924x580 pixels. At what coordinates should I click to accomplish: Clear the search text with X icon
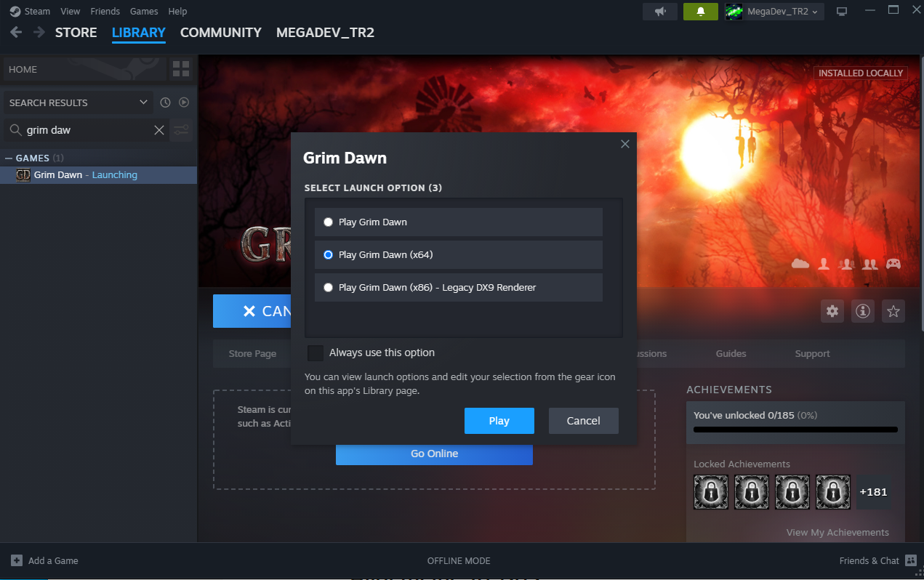[x=159, y=130]
